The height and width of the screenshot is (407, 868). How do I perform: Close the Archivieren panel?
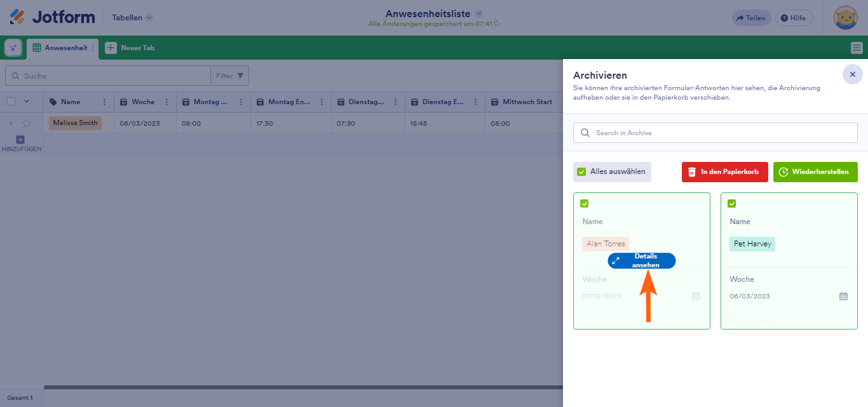(852, 74)
